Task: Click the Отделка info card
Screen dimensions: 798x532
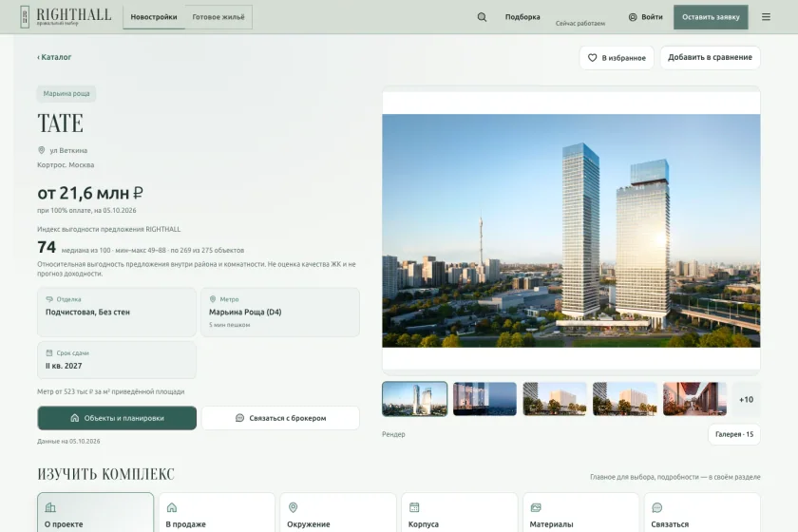Action: [x=117, y=312]
